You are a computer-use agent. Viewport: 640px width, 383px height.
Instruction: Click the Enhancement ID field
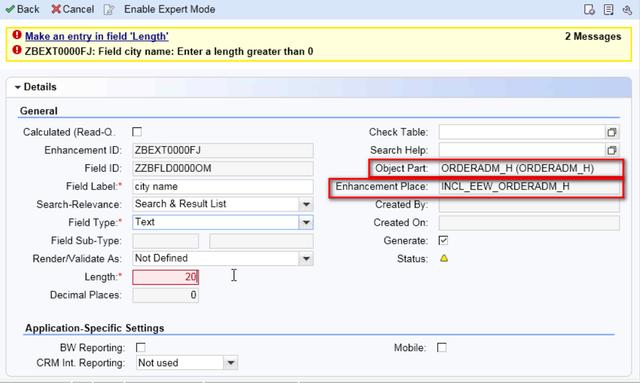(223, 150)
